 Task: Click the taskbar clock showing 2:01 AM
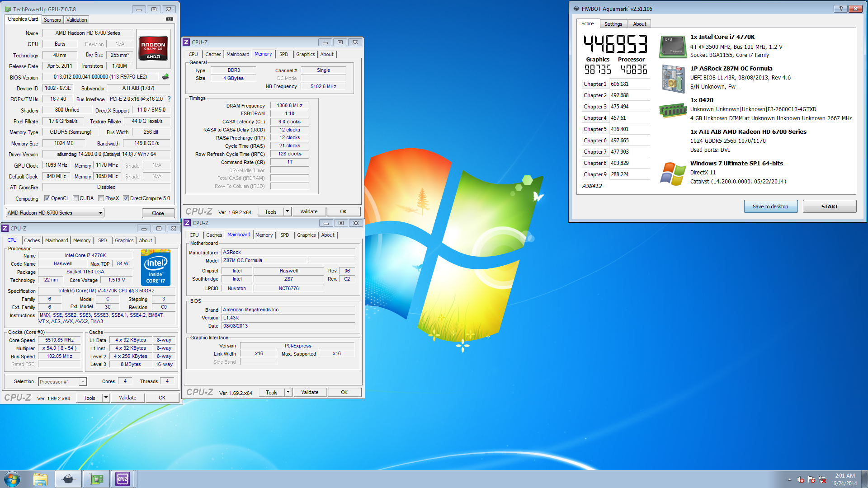[845, 479]
